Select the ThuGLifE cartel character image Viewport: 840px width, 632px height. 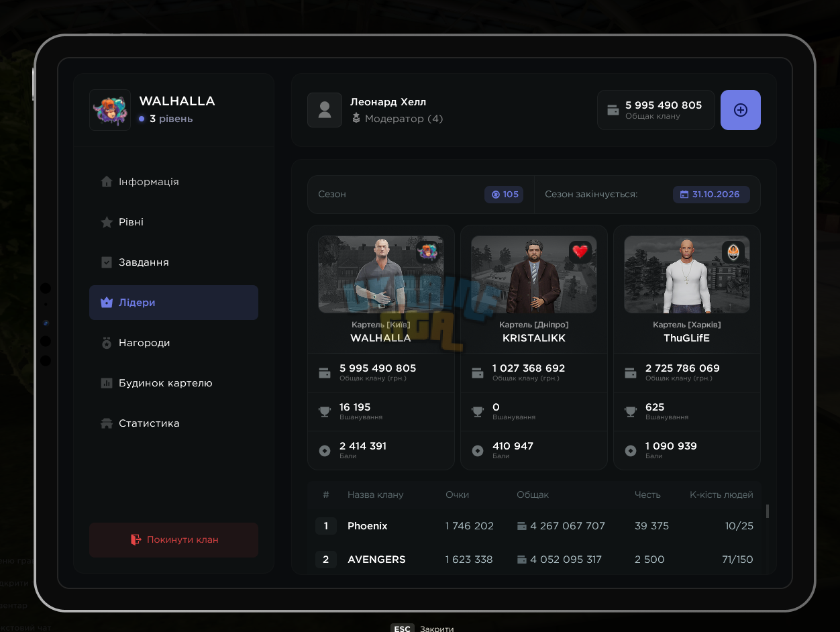pos(687,274)
